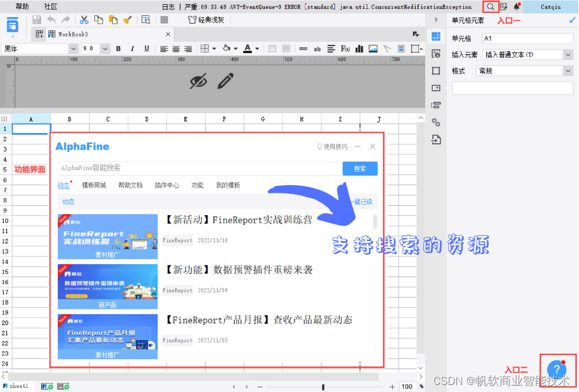Click the search magnifier icon in title bar
This screenshot has height=392, width=579.
[490, 6]
